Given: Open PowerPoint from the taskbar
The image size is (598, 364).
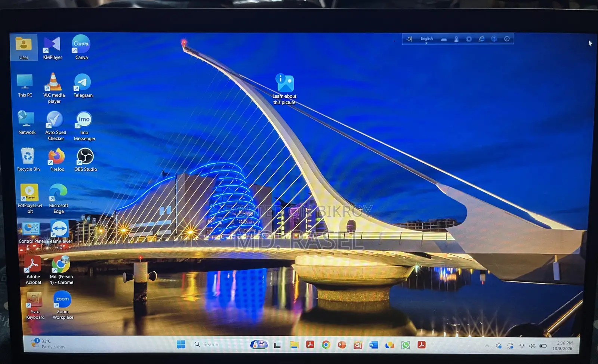Looking at the screenshot, I should tap(342, 345).
